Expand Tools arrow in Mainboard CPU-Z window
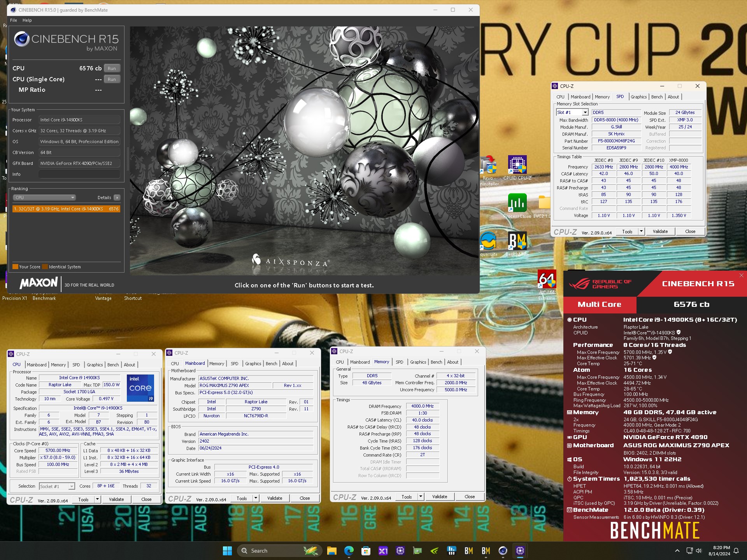The width and height of the screenshot is (747, 560). (256, 498)
